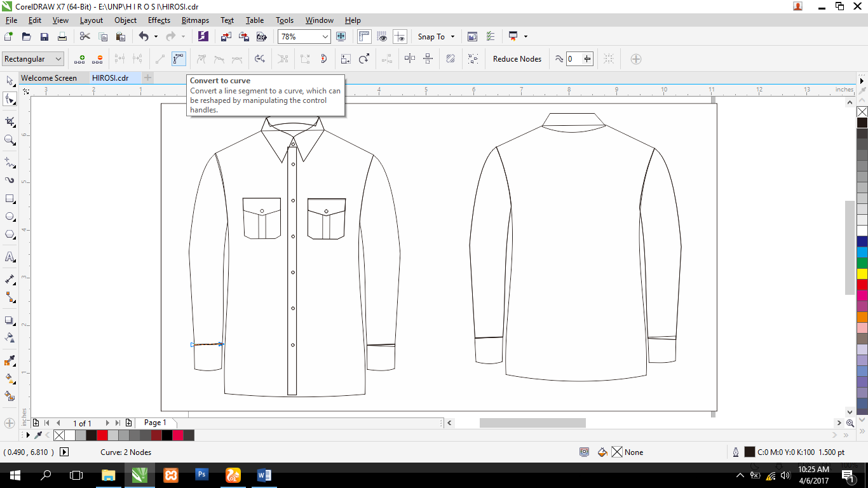Viewport: 868px width, 488px height.
Task: Click Stretch or scale nodes icon
Action: click(x=346, y=59)
